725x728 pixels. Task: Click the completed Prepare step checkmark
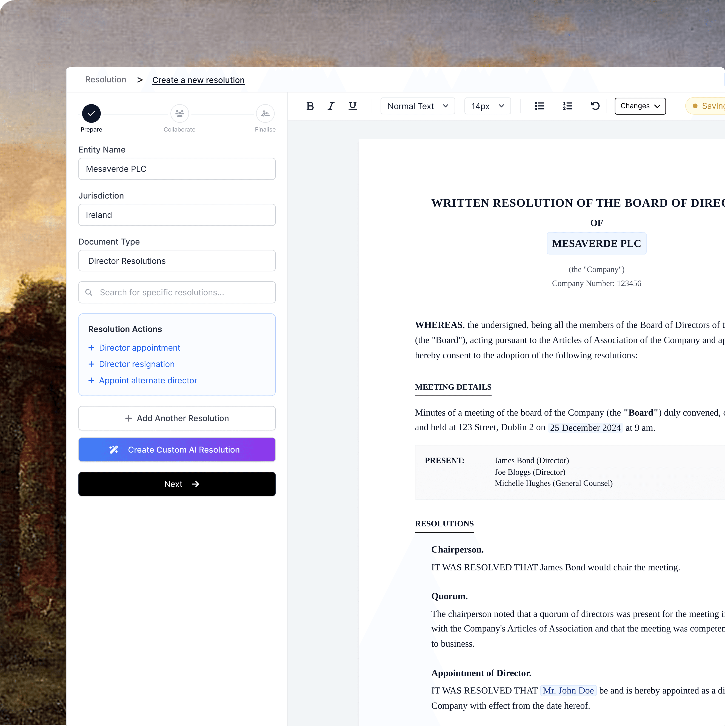(x=91, y=113)
